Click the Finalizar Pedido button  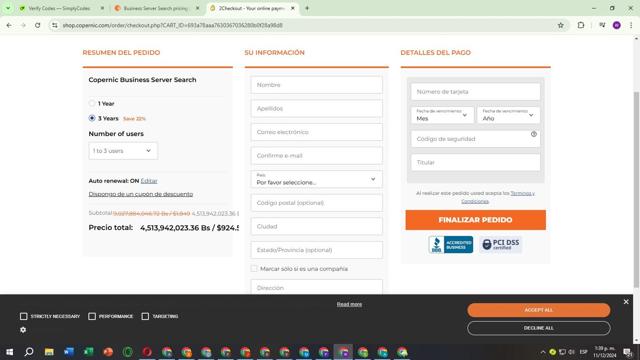[x=476, y=220]
